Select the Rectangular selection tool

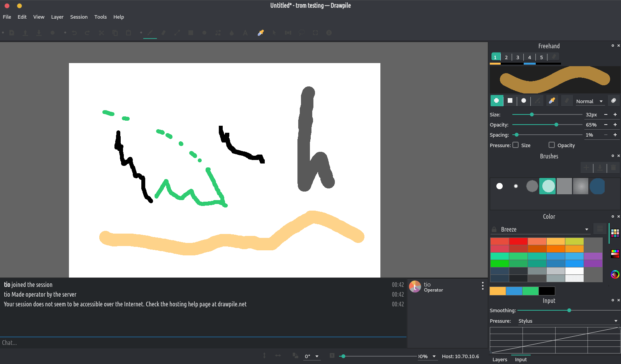[x=315, y=33]
